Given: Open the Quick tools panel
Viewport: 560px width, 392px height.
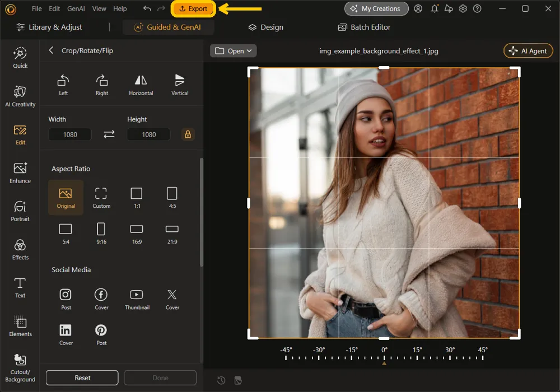Looking at the screenshot, I should click(x=20, y=58).
